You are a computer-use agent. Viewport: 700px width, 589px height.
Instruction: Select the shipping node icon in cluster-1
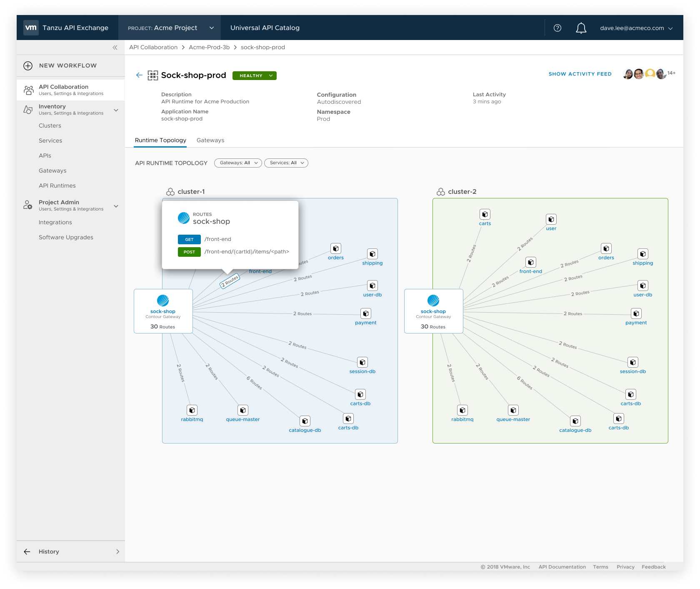point(372,254)
